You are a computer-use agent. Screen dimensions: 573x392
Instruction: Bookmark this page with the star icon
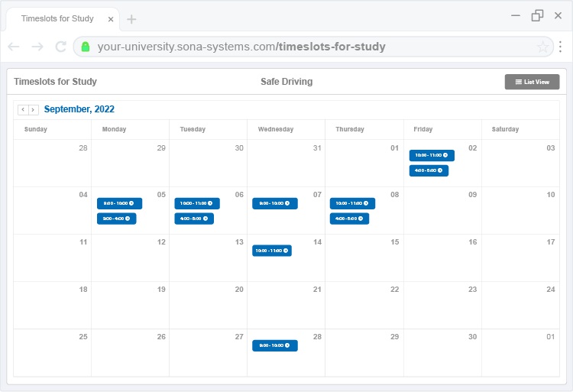[x=543, y=47]
